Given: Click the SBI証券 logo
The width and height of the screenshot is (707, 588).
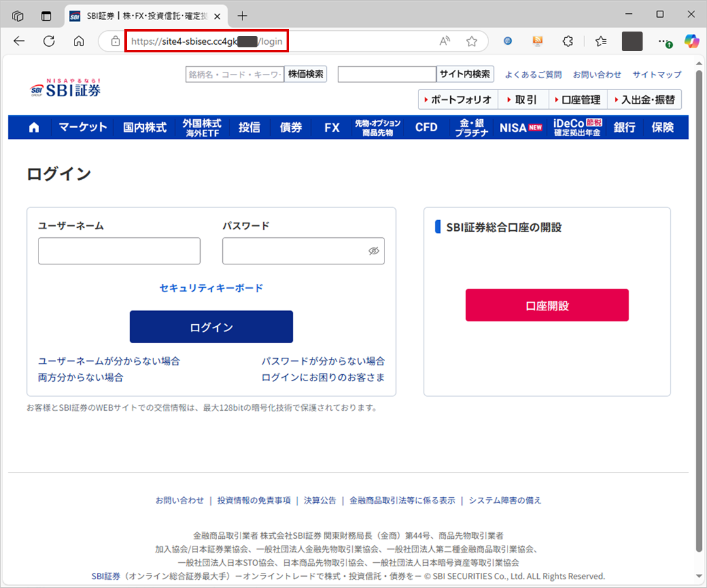Looking at the screenshot, I should (66, 88).
